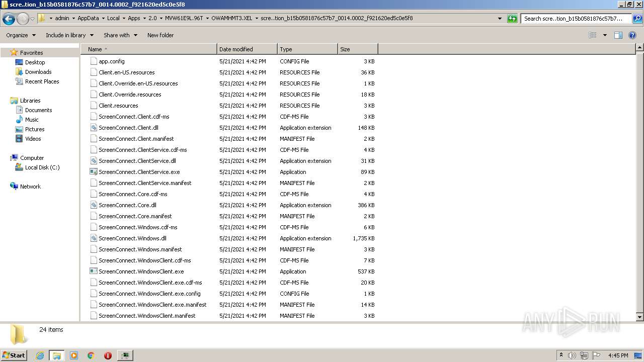Sort by Type column header
Viewport: 644px width, 362px height.
point(307,49)
